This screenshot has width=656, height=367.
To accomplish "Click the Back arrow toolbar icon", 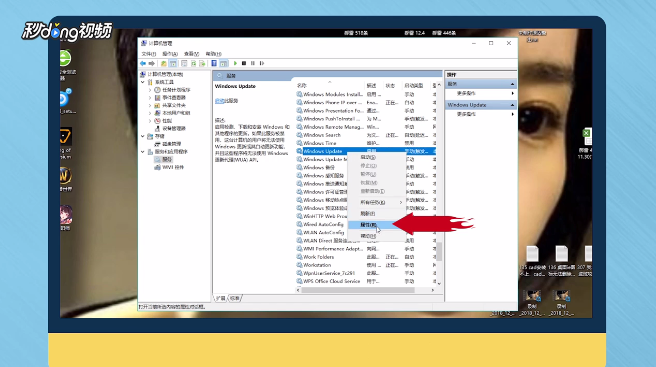I will point(143,63).
